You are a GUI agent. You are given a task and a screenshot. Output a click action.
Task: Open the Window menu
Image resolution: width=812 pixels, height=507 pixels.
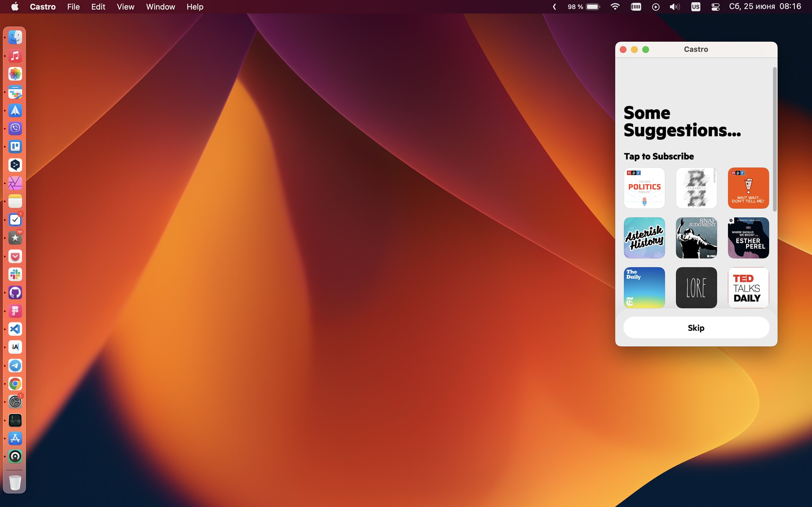click(160, 7)
